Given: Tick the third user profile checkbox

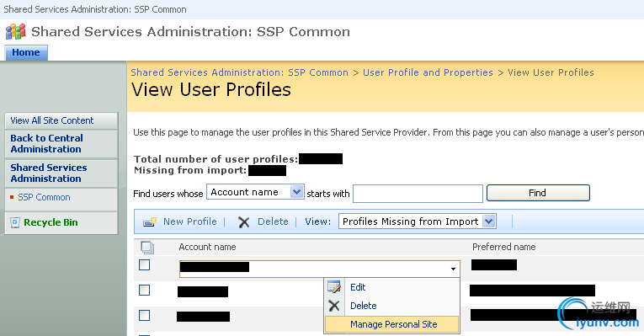Looking at the screenshot, I should [144, 316].
